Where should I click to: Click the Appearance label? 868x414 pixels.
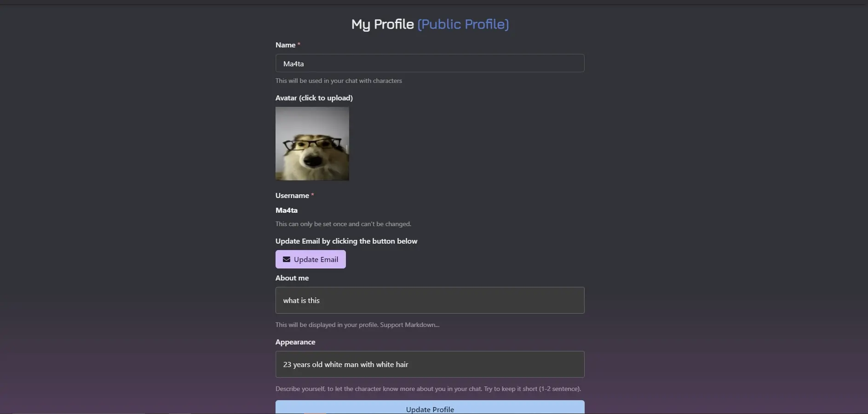pyautogui.click(x=295, y=342)
